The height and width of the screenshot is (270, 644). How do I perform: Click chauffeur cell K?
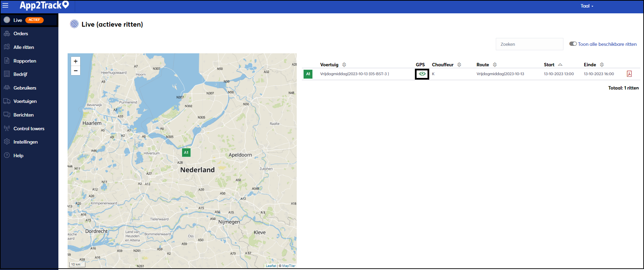pyautogui.click(x=433, y=74)
